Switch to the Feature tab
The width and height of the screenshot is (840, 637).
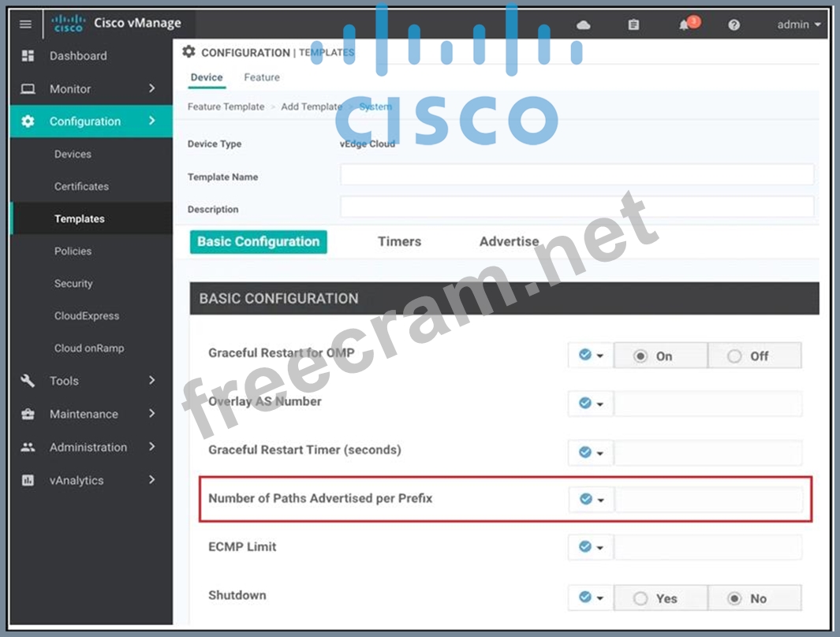pyautogui.click(x=261, y=77)
